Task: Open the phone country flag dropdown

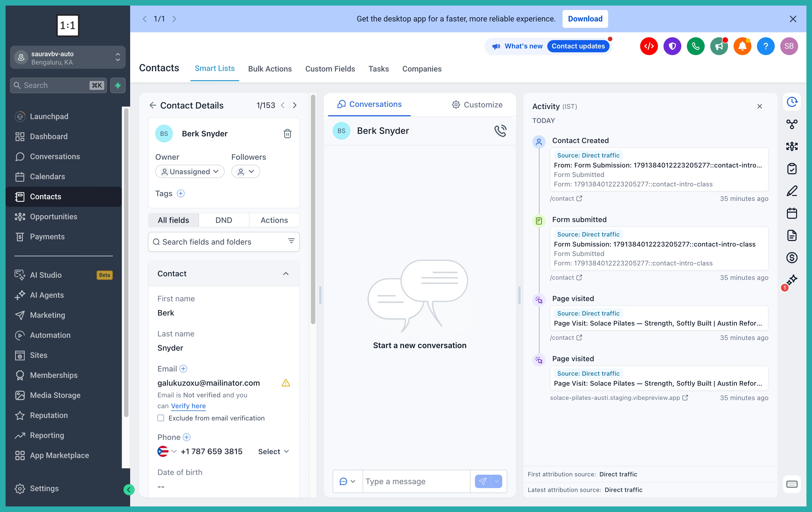Action: [167, 451]
